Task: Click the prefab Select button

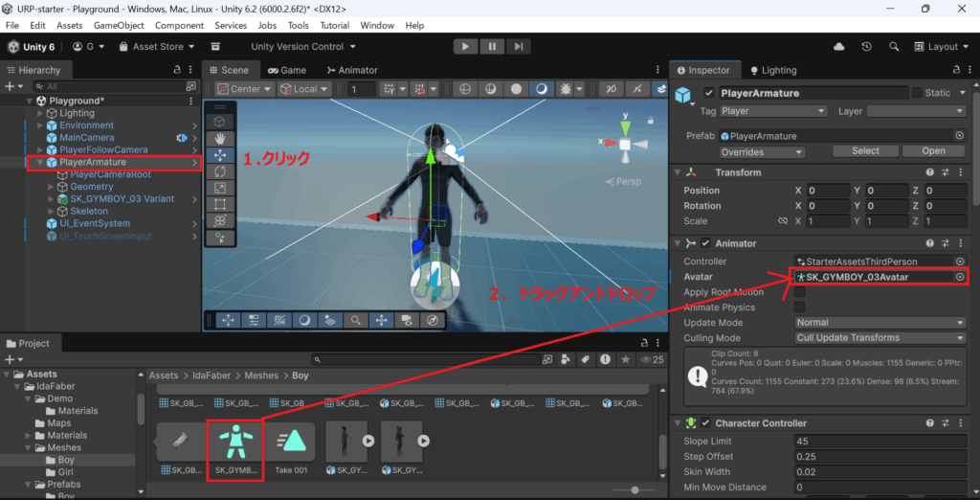Action: pos(865,151)
